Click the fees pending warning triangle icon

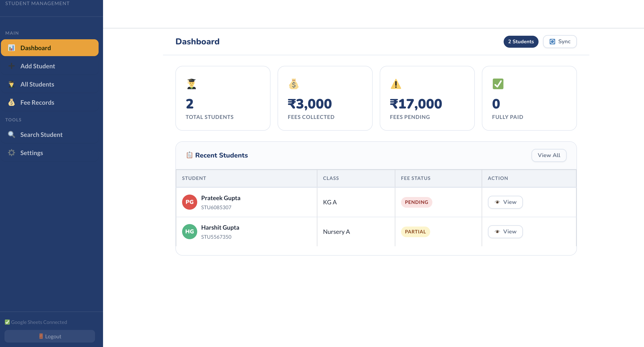coord(396,84)
